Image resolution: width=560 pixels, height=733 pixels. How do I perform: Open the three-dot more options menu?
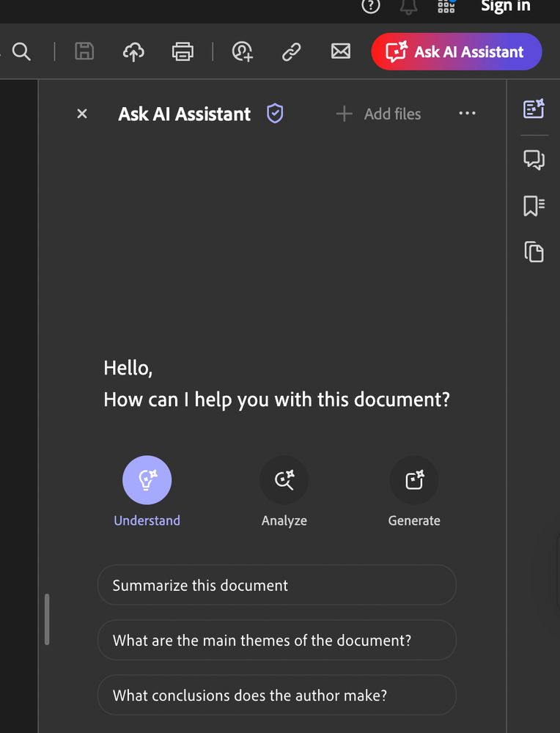click(467, 113)
